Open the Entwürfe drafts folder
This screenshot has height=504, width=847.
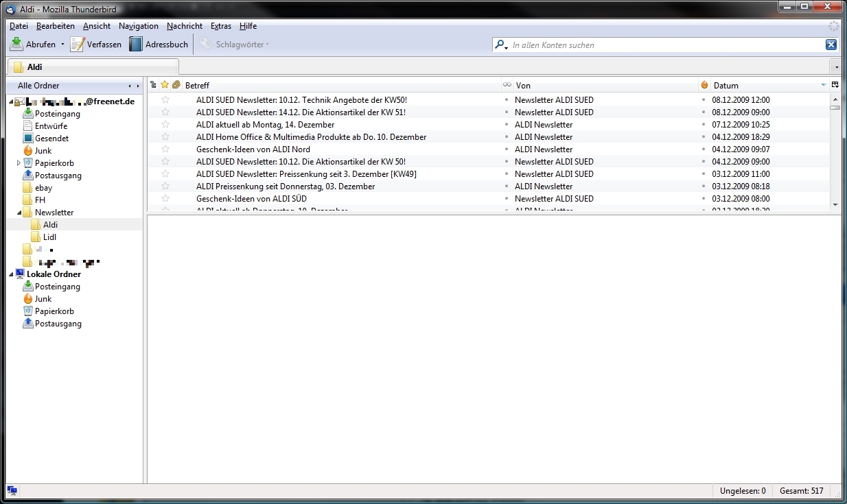coord(51,126)
